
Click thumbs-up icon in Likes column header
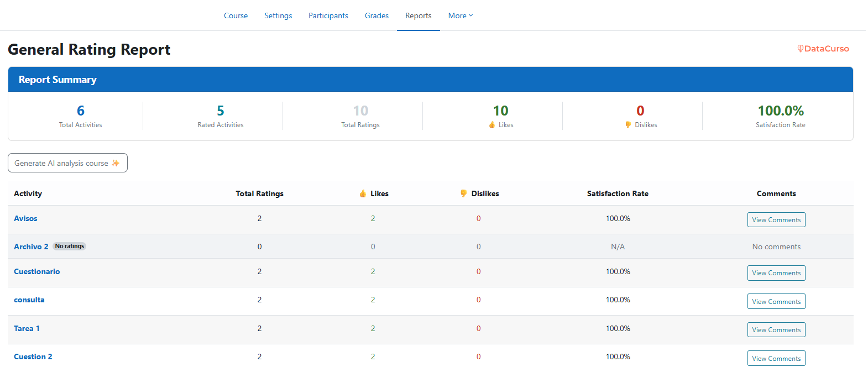point(363,193)
